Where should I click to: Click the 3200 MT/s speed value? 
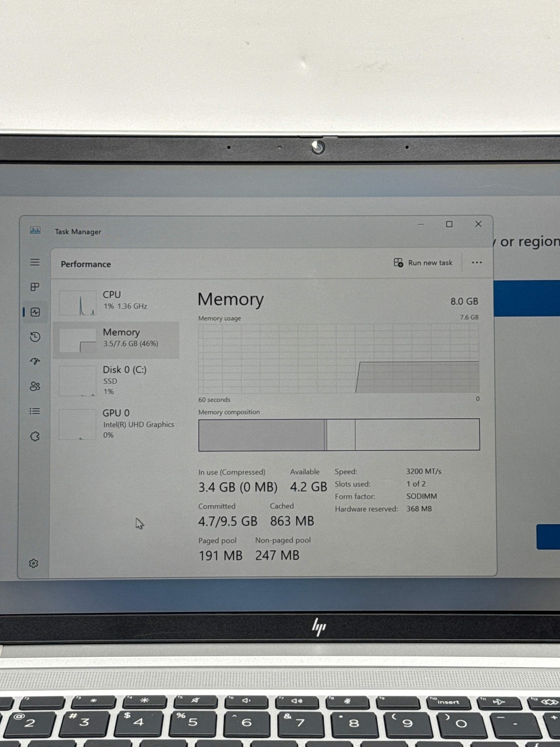(424, 472)
